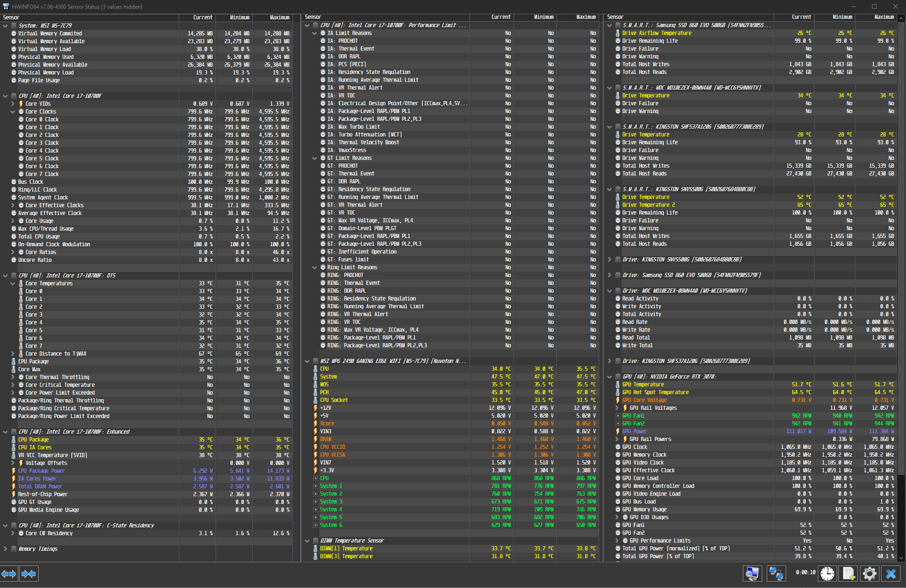Open the system summary monitor icon
This screenshot has height=588, width=906.
click(x=752, y=574)
